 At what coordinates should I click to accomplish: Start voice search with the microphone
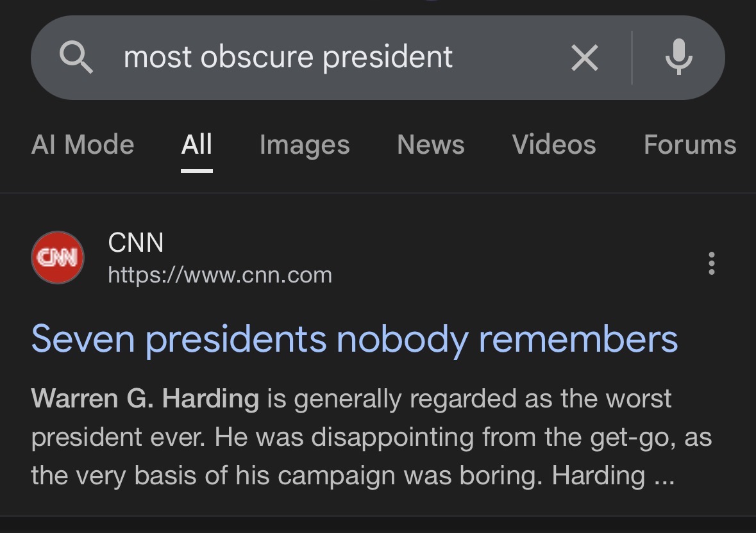(678, 58)
